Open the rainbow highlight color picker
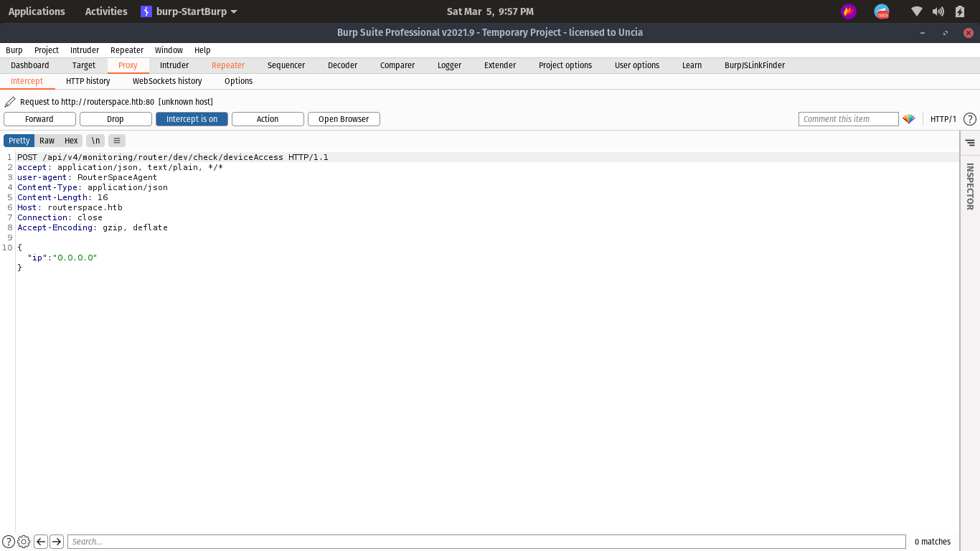This screenshot has width=980, height=551. click(x=909, y=119)
